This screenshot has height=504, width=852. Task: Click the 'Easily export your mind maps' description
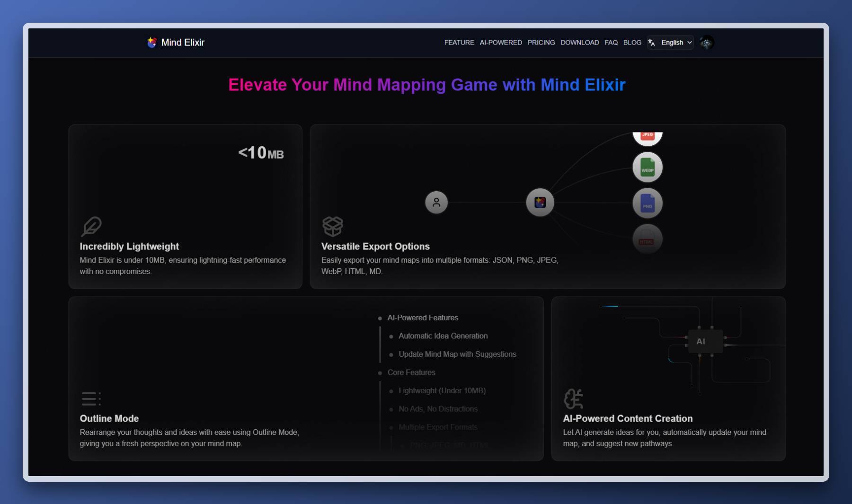(x=440, y=266)
